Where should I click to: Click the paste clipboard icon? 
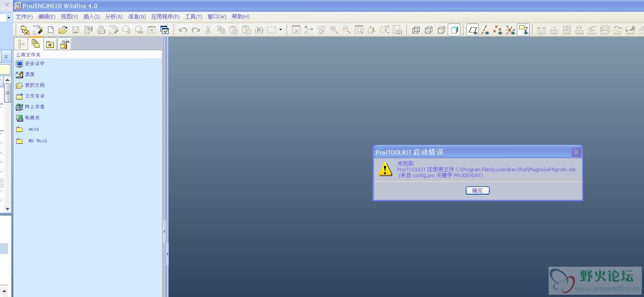[x=234, y=30]
